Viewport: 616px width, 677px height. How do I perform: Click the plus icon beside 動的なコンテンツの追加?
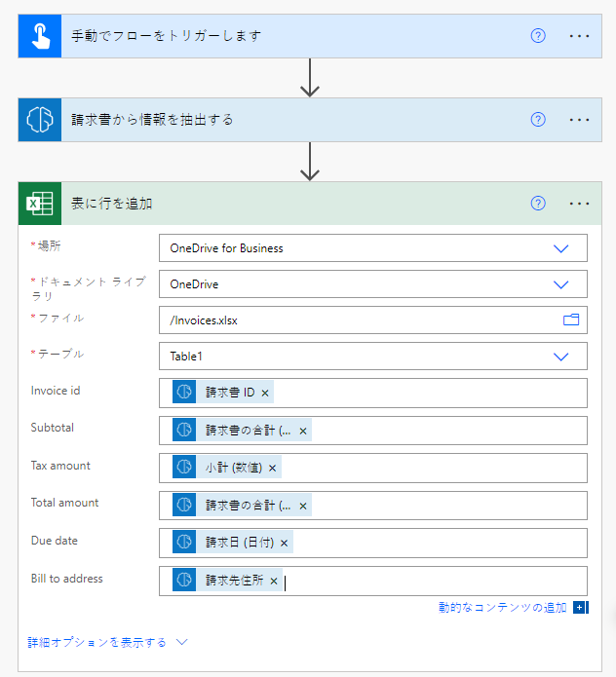pos(579,608)
